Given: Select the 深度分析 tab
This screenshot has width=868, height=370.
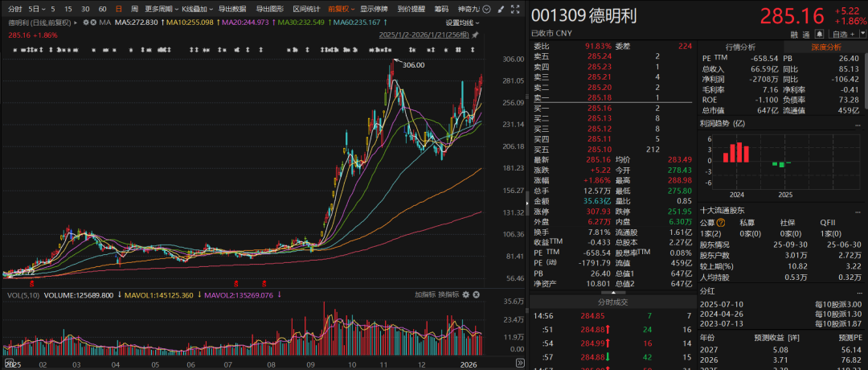Looking at the screenshot, I should click(827, 47).
